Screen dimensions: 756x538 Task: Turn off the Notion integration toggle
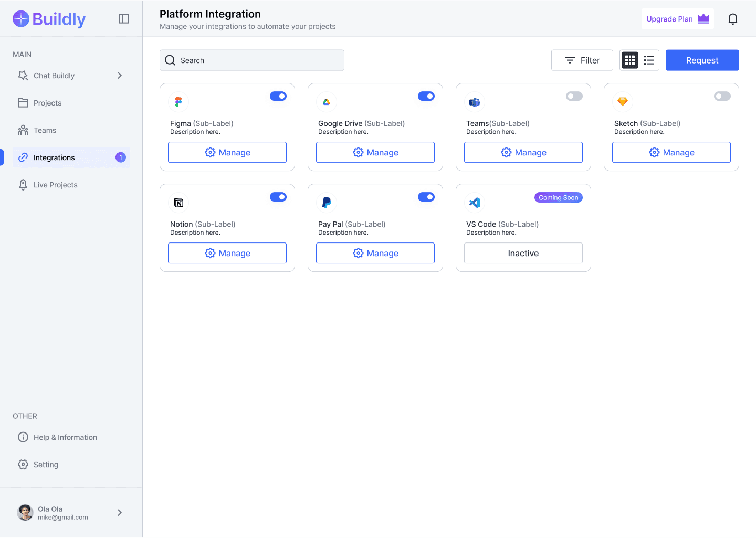278,197
